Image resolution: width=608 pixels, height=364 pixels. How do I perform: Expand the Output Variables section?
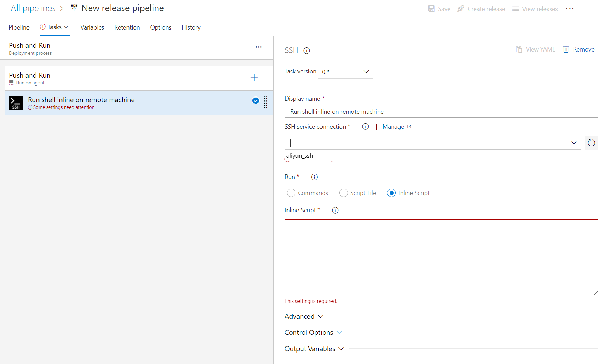314,348
